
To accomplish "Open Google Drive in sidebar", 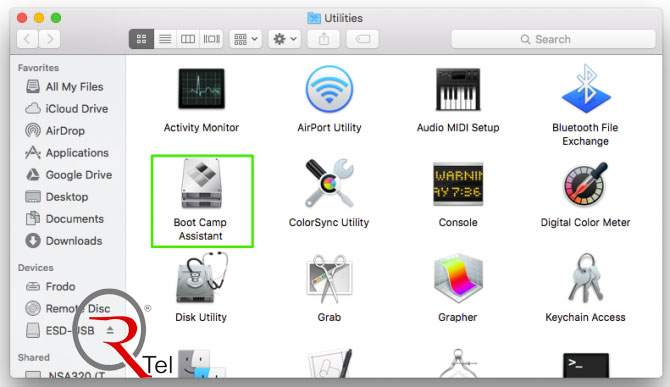I will (x=68, y=175).
